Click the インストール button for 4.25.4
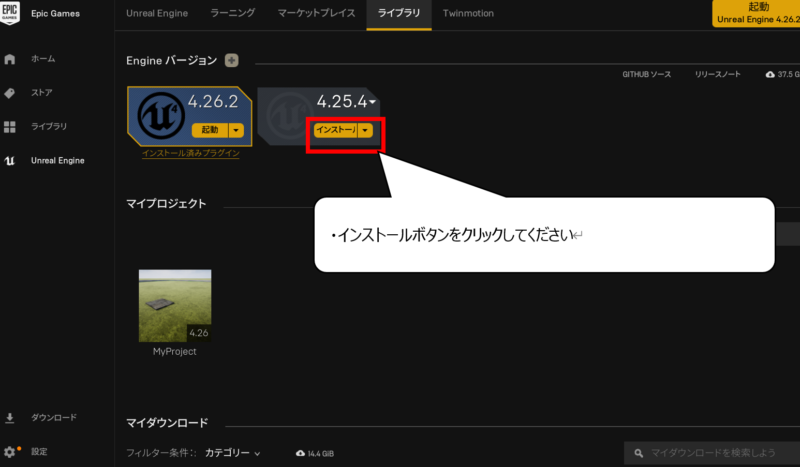The image size is (800, 467). click(x=336, y=130)
